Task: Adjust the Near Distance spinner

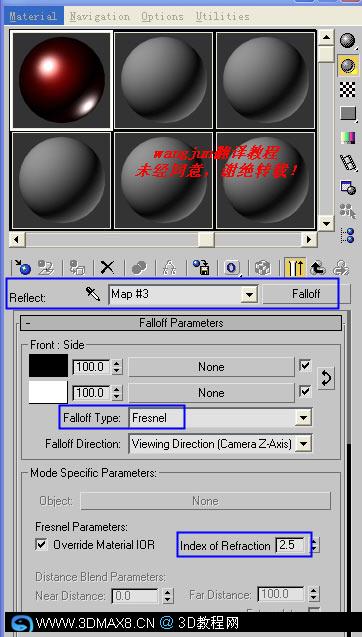Action: point(168,596)
